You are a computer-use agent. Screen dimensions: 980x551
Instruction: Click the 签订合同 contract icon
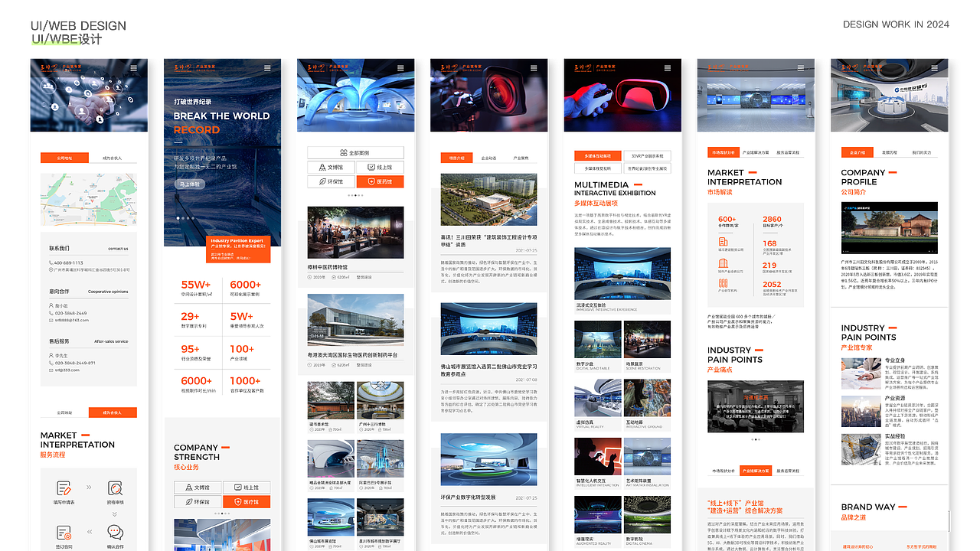click(64, 533)
